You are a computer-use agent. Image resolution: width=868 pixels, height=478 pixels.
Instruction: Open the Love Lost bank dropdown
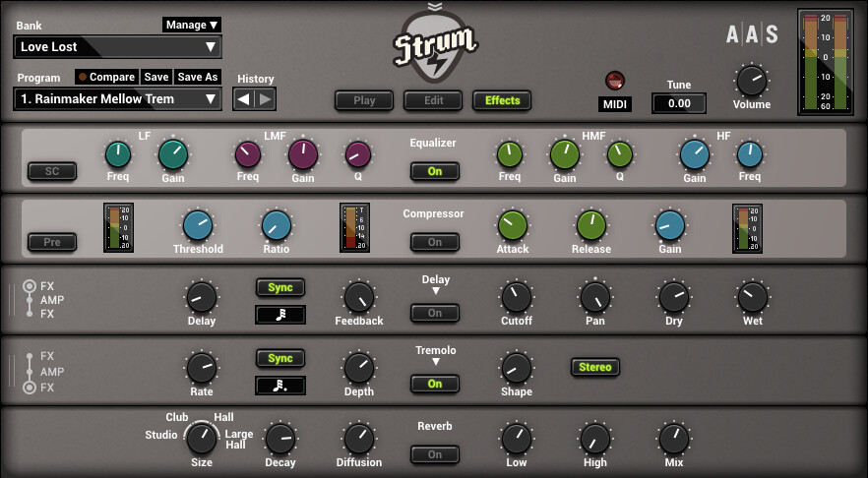(117, 47)
